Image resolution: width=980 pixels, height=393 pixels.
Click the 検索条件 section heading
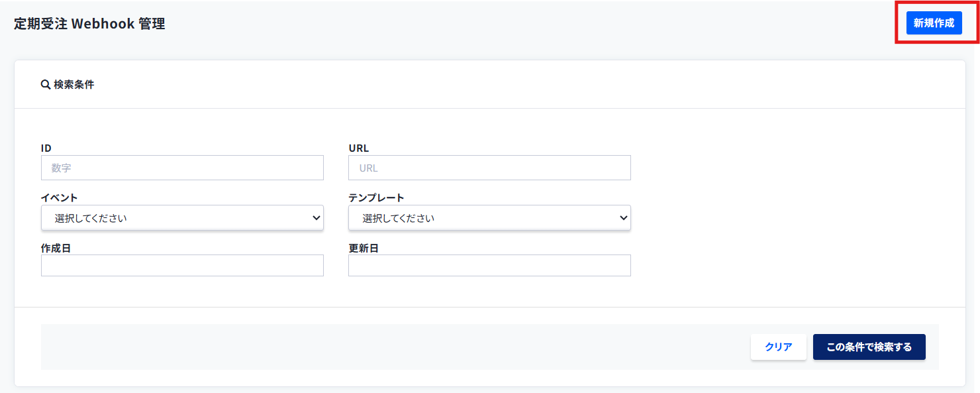(x=73, y=85)
